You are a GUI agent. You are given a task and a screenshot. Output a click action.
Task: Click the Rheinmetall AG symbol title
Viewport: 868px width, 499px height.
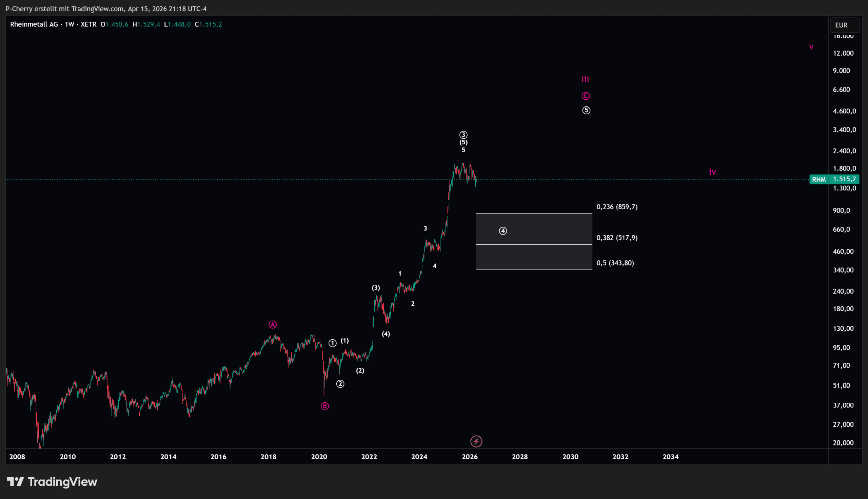click(x=34, y=24)
